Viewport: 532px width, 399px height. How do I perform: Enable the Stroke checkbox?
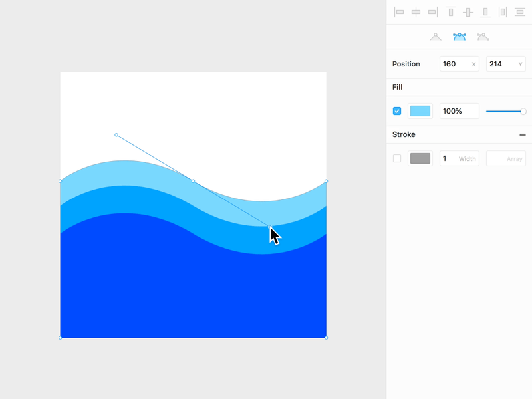pyautogui.click(x=397, y=158)
